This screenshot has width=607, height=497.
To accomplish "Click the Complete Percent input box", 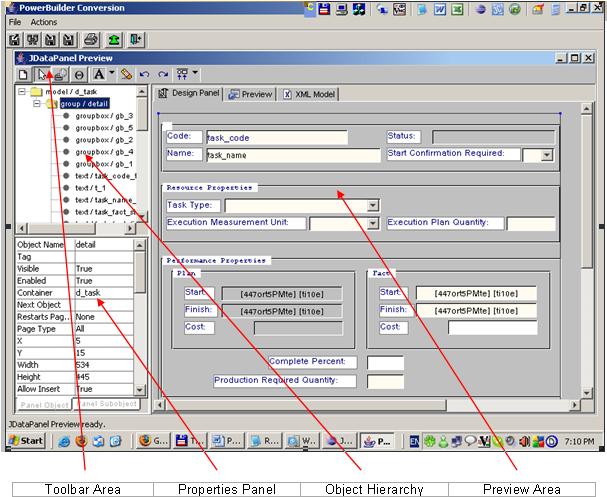I will tap(385, 363).
